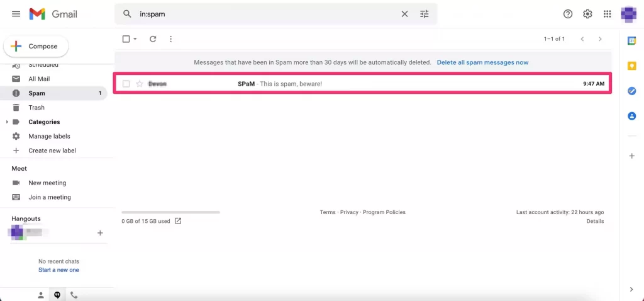Clear the search with X icon
The image size is (644, 301).
(x=404, y=14)
